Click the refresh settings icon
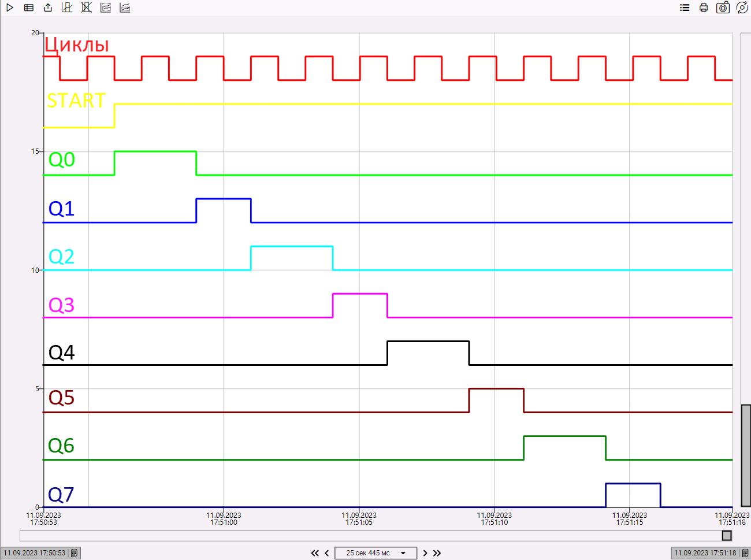The width and height of the screenshot is (751, 560). (742, 8)
